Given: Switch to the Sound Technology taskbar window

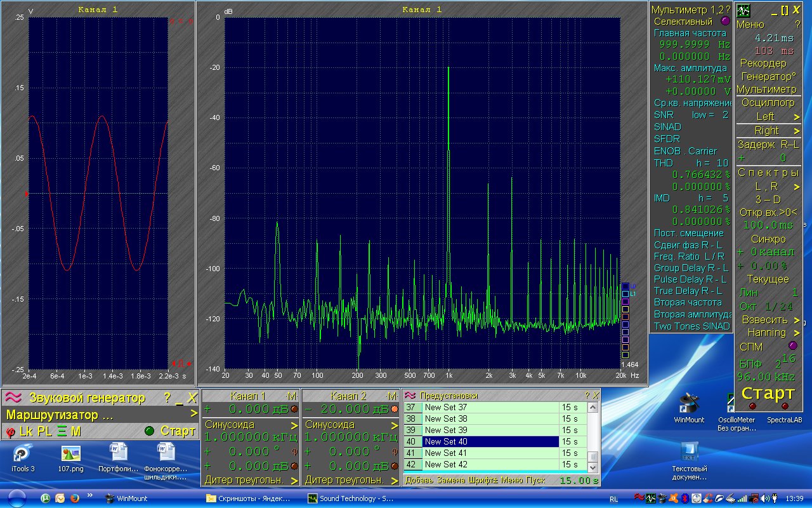Looking at the screenshot, I should point(350,498).
